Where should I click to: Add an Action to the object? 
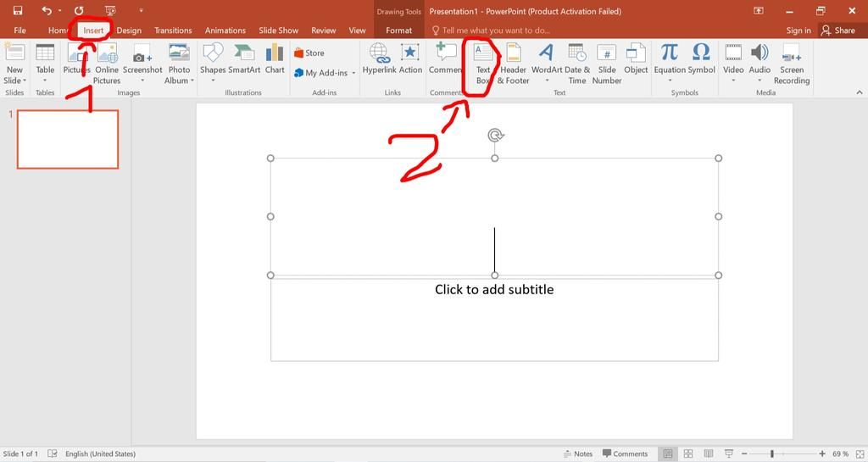[410, 59]
